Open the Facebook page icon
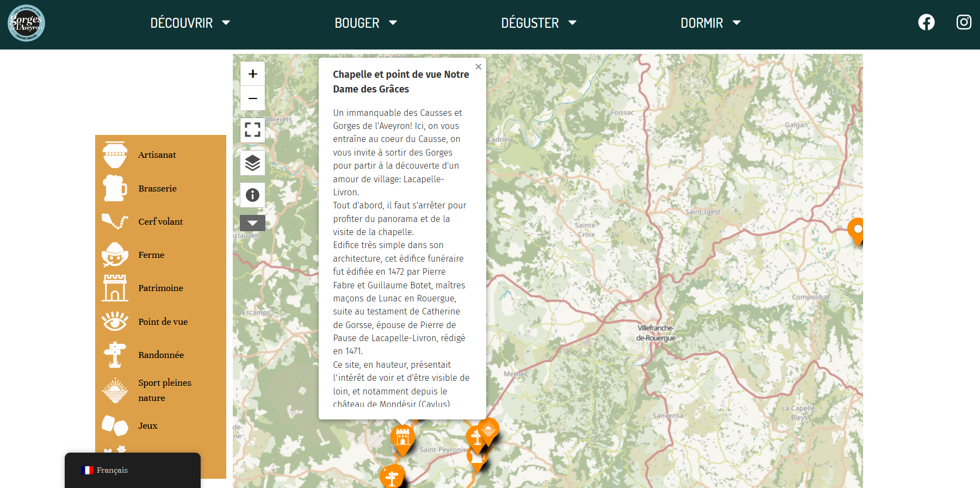The image size is (980, 488). pos(926,22)
